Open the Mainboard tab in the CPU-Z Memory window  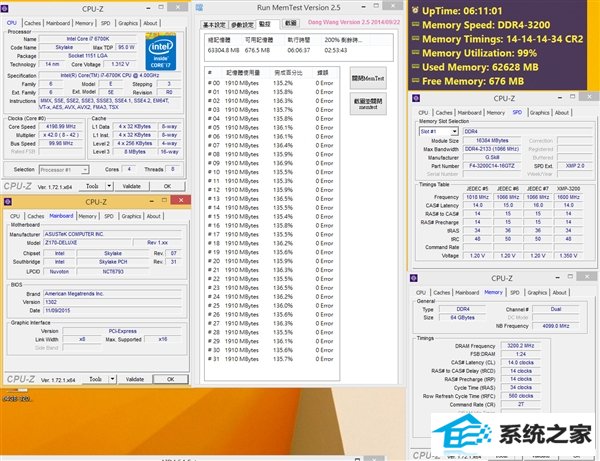[x=467, y=293]
